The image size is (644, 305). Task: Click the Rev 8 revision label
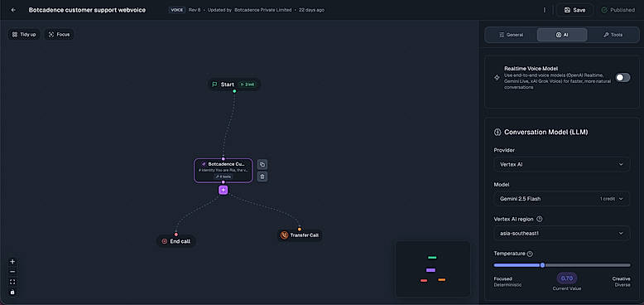[195, 10]
